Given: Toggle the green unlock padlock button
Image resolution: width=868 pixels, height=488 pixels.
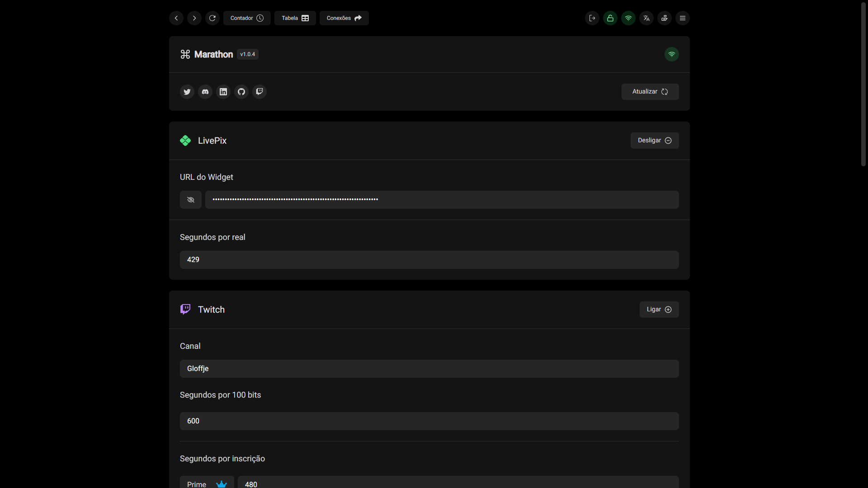Looking at the screenshot, I should tap(610, 18).
